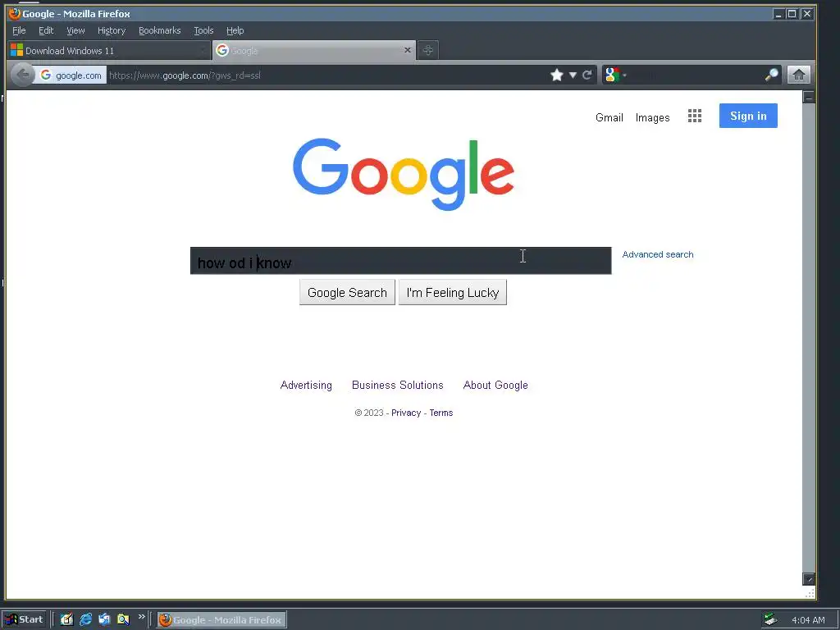Viewport: 840px width, 630px height.
Task: Open the File menu
Action: [x=19, y=30]
